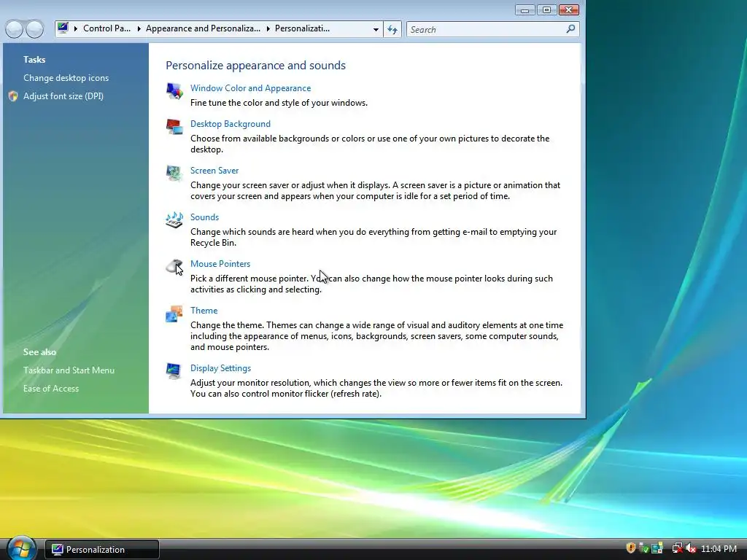
Task: Click the Safely Remove Hardware tray icon
Action: (x=644, y=548)
